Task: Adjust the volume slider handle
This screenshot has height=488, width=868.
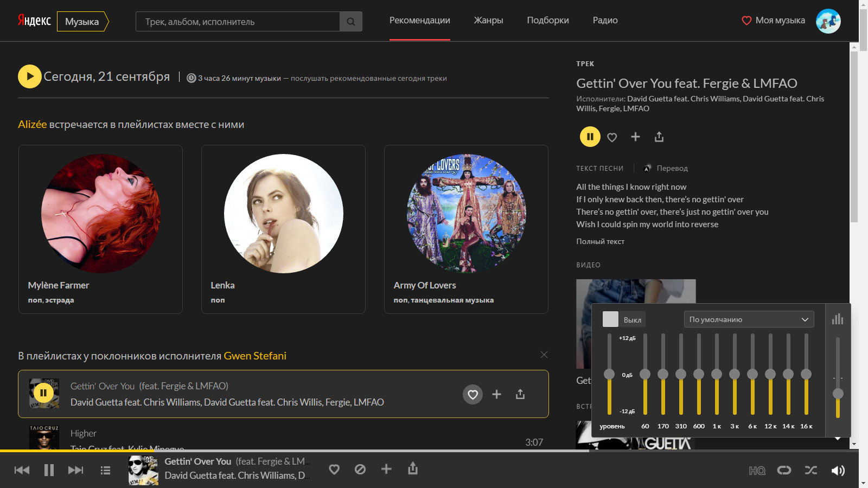Action: pyautogui.click(x=838, y=394)
